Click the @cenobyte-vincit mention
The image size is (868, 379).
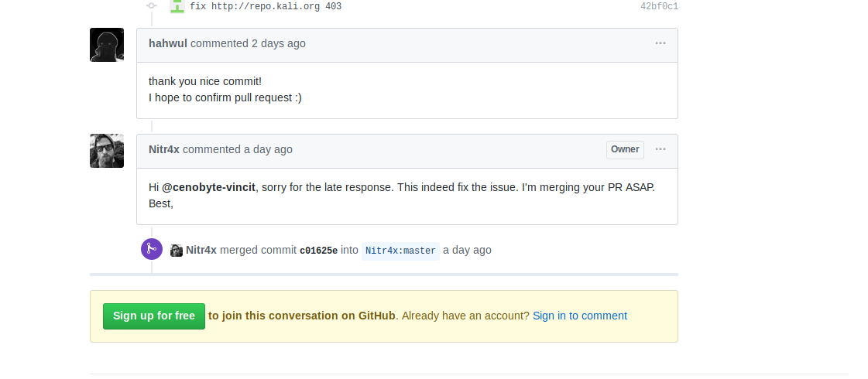coord(208,187)
